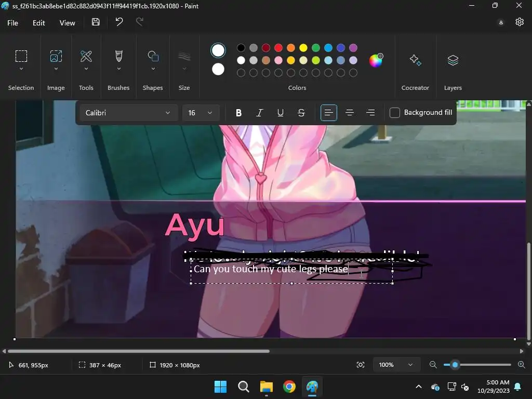Click the account profile icon
The image size is (532, 399).
pos(501,22)
